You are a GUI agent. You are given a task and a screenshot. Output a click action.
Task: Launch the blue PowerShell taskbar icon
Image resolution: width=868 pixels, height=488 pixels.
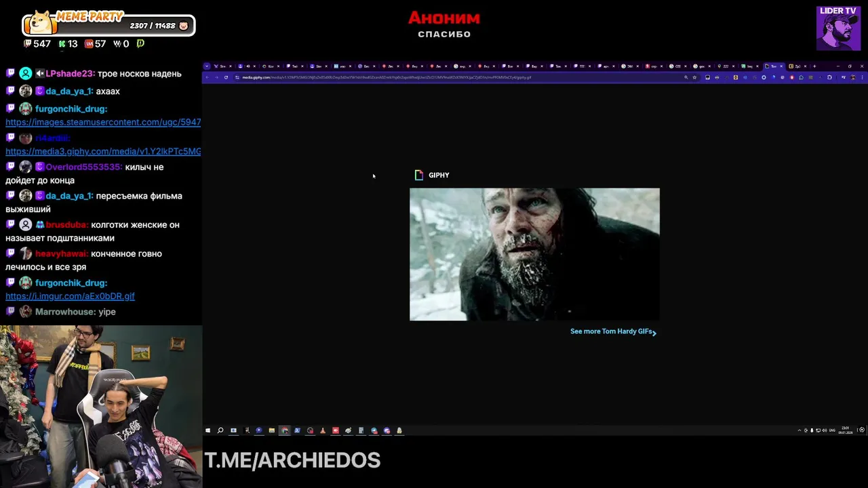(x=297, y=430)
